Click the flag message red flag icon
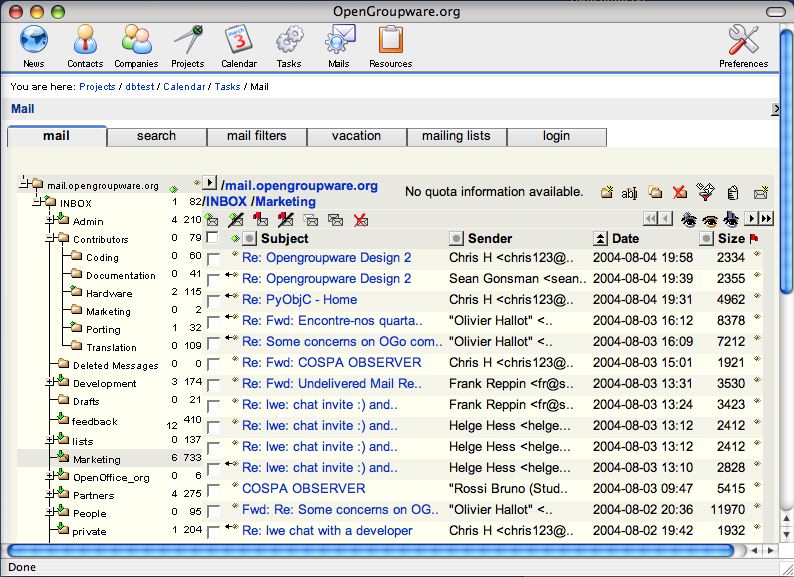This screenshot has height=577, width=794. 260,219
